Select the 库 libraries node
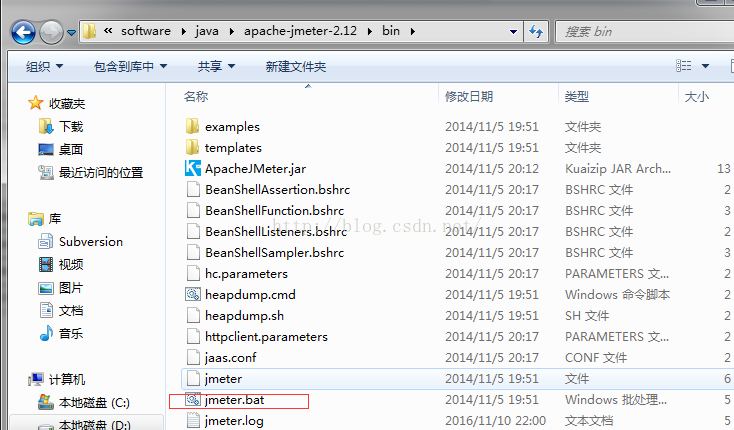The image size is (734, 430). click(x=44, y=219)
